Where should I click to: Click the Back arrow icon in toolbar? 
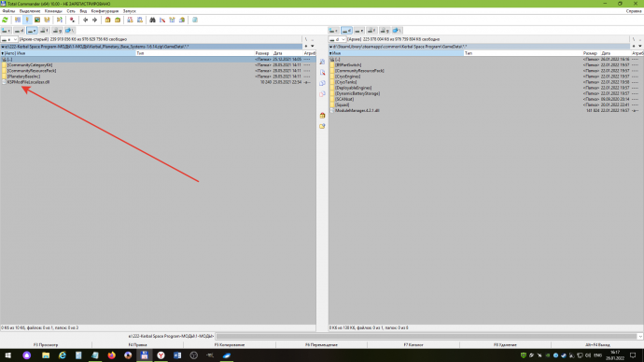(86, 20)
